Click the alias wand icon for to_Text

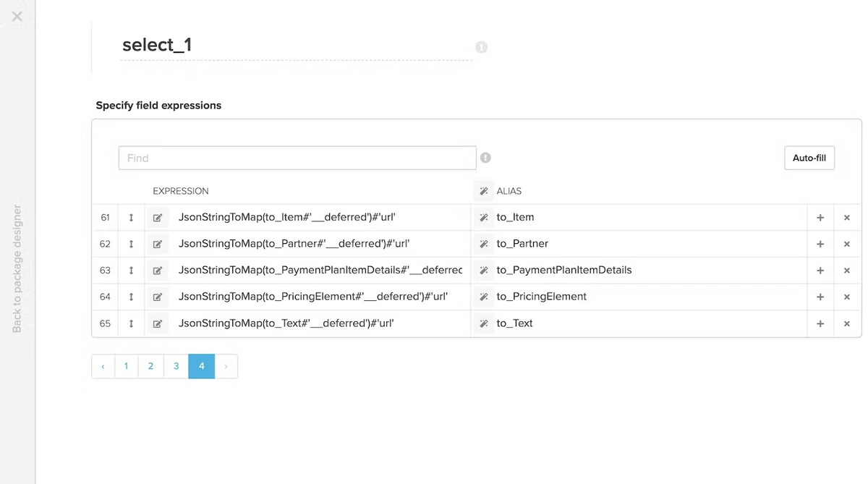click(484, 323)
